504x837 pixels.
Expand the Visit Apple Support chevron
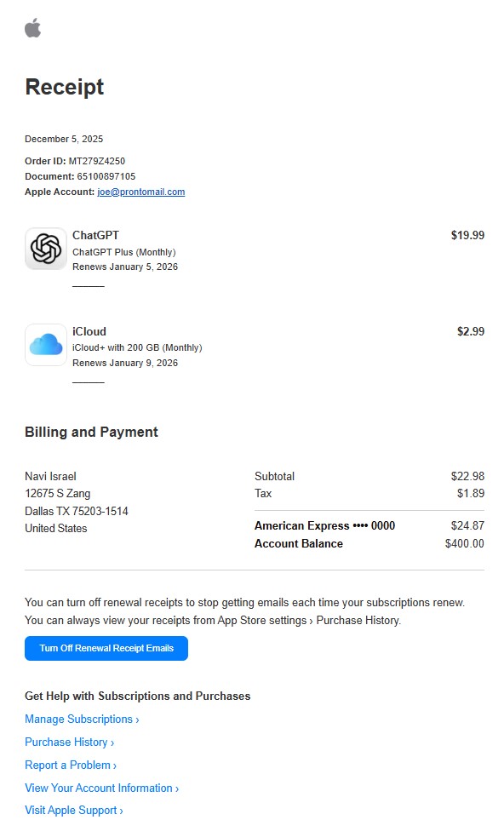coord(119,811)
